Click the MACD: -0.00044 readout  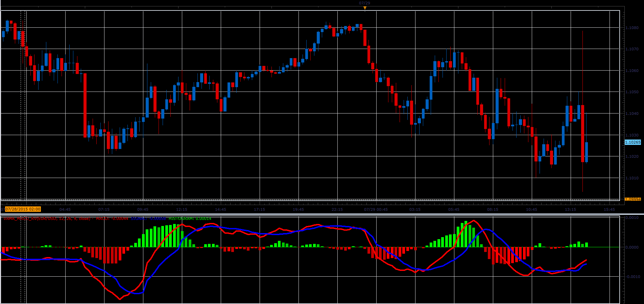112,219
